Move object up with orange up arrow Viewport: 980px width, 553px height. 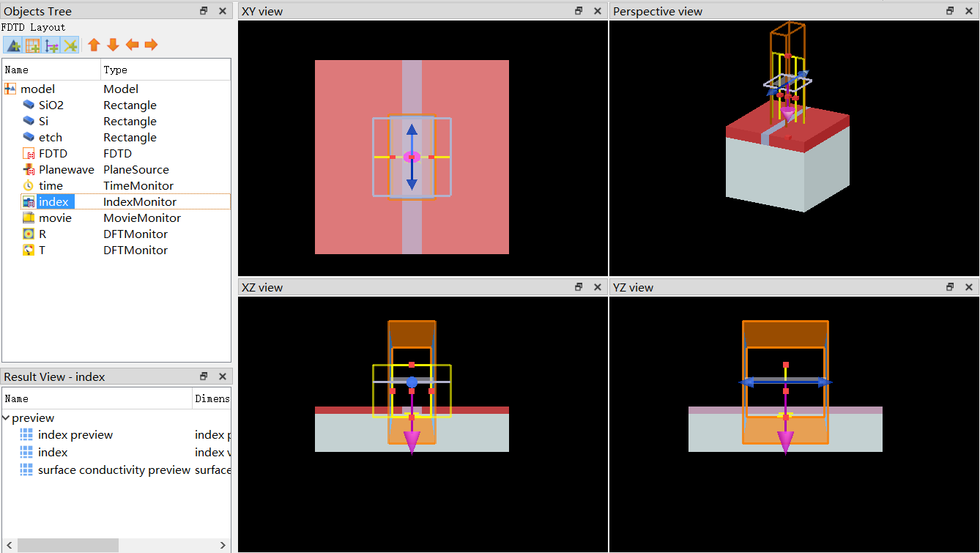94,45
